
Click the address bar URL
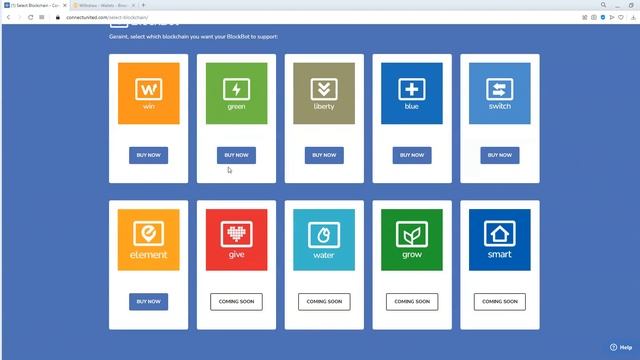(x=107, y=18)
